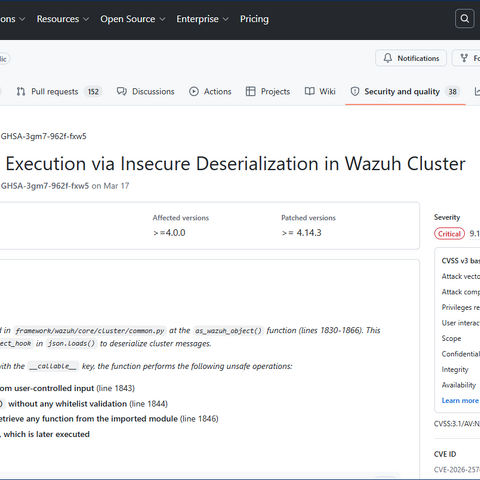This screenshot has height=480, width=480.
Task: Click the Projects table icon
Action: (x=250, y=91)
